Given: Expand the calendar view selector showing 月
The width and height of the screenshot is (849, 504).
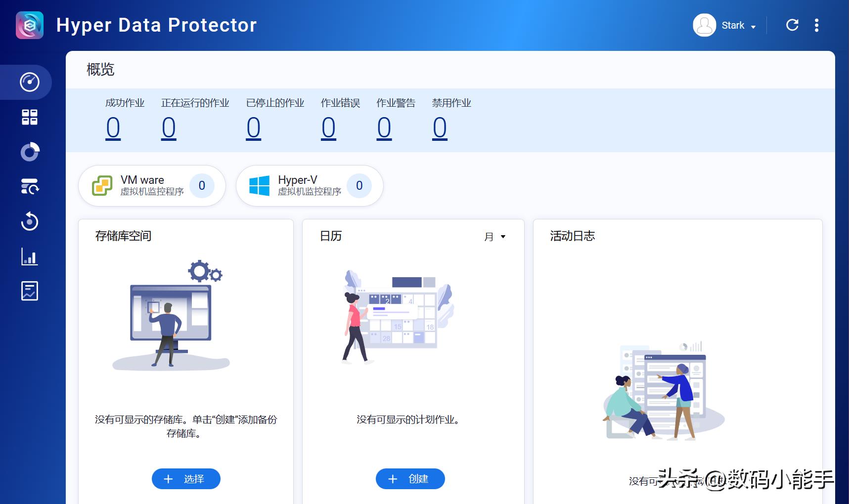Looking at the screenshot, I should coord(495,237).
